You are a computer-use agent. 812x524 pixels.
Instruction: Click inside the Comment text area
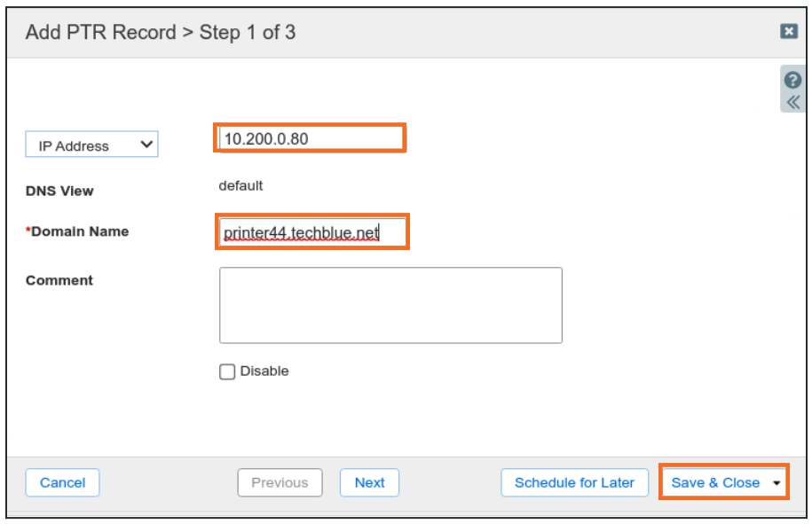(x=390, y=305)
